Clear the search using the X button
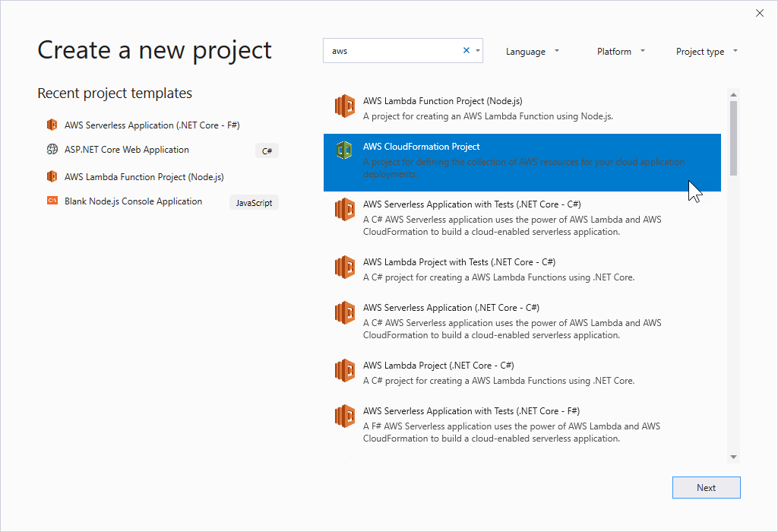Viewport: 778px width, 532px height. click(x=466, y=49)
